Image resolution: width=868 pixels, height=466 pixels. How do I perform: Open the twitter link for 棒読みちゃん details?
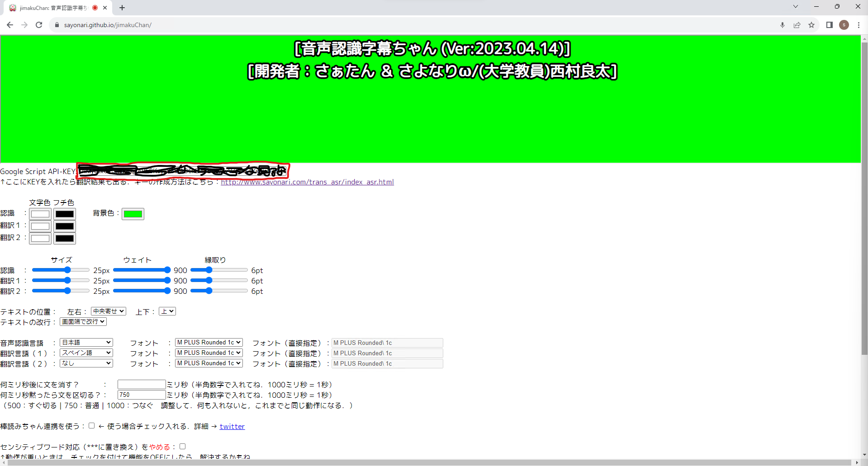(x=232, y=426)
